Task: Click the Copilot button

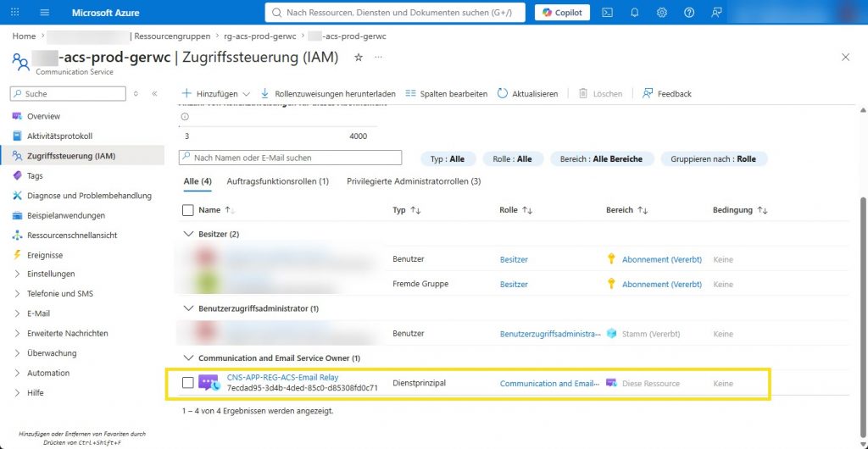Action: tap(562, 12)
